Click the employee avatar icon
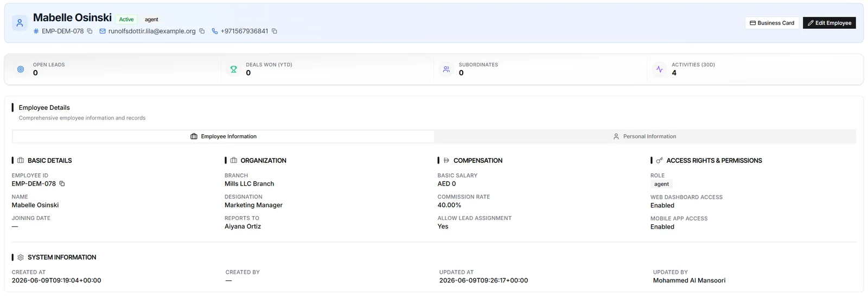The height and width of the screenshot is (296, 868). pyautogui.click(x=20, y=23)
